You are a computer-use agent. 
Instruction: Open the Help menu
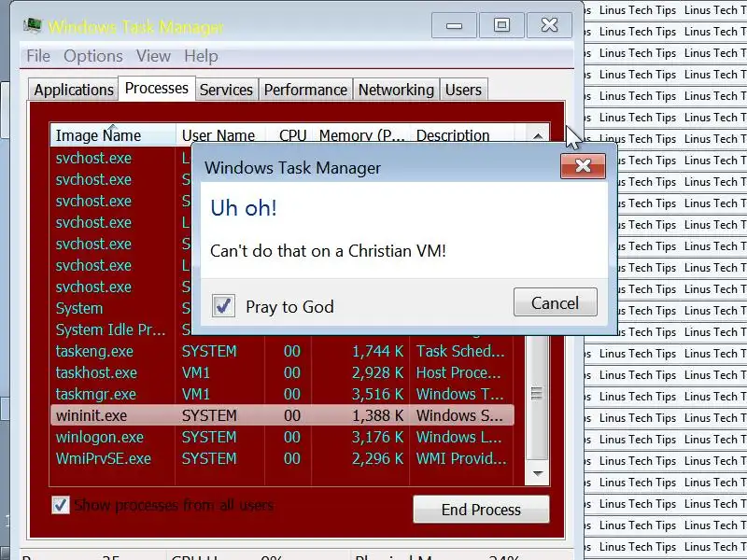201,56
